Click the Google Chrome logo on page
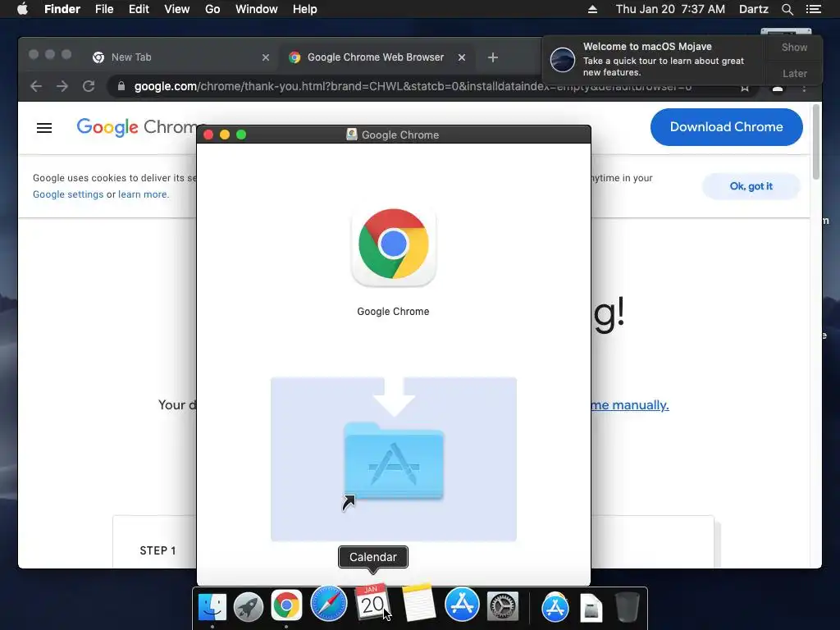The width and height of the screenshot is (840, 630). coord(137,127)
